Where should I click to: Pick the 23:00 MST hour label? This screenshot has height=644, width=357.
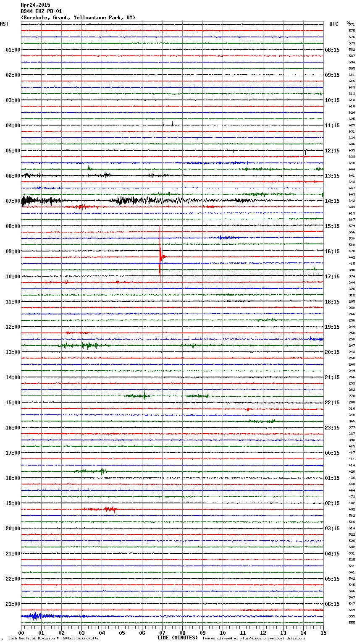(x=13, y=604)
